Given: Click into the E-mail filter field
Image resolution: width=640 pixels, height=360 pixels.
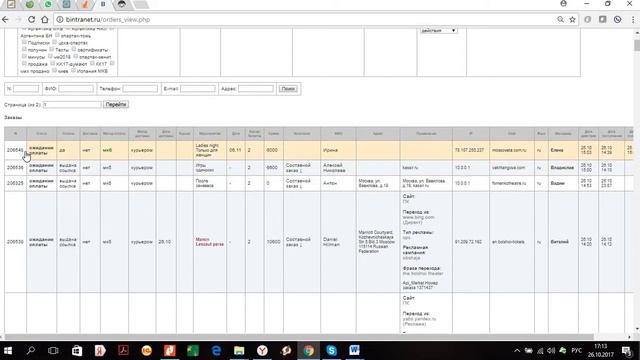Looking at the screenshot, I should [x=198, y=89].
